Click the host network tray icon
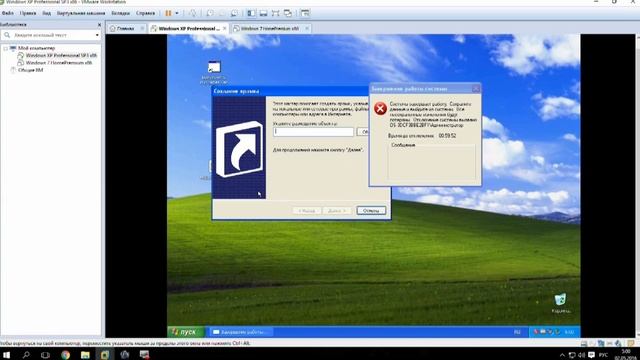 tap(572, 355)
